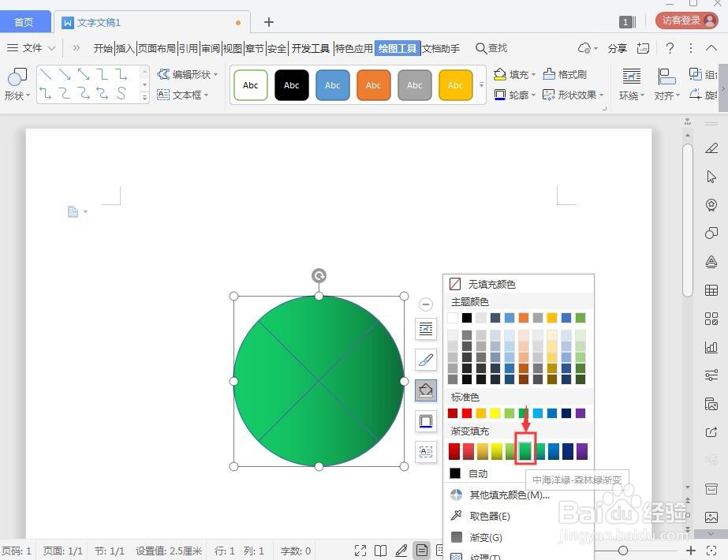Switch to the 插入 tab
The height and width of the screenshot is (560, 728).
[x=125, y=48]
